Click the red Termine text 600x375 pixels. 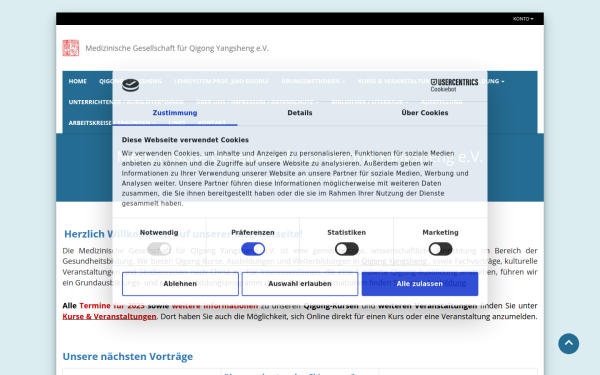pos(95,306)
